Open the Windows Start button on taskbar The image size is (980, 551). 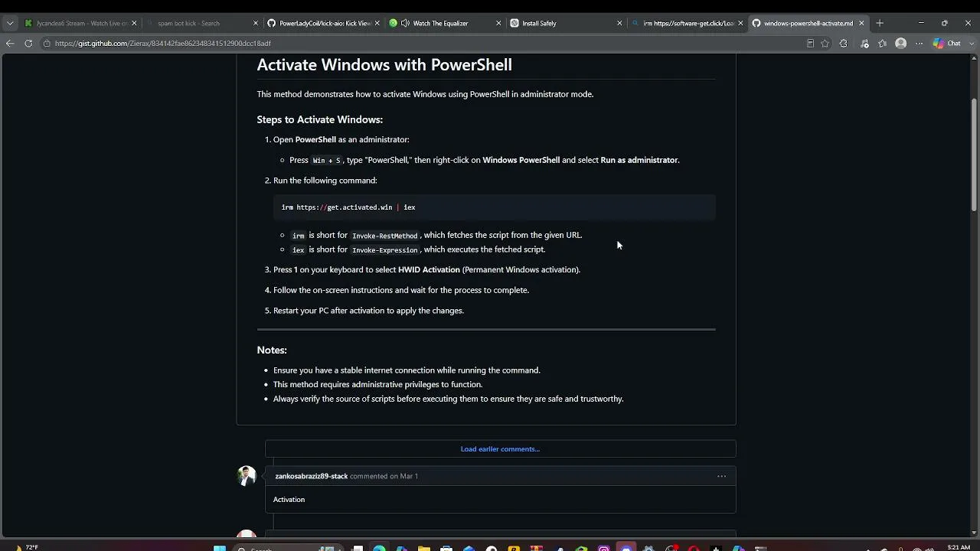click(220, 548)
